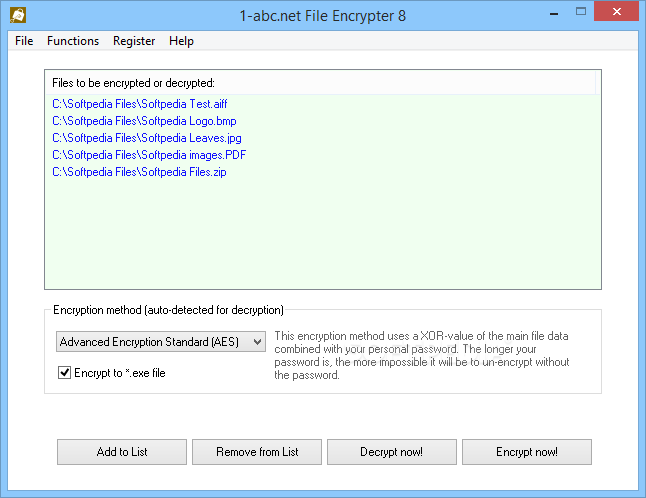
Task: Minimize the File Encrypter window
Action: [554, 12]
